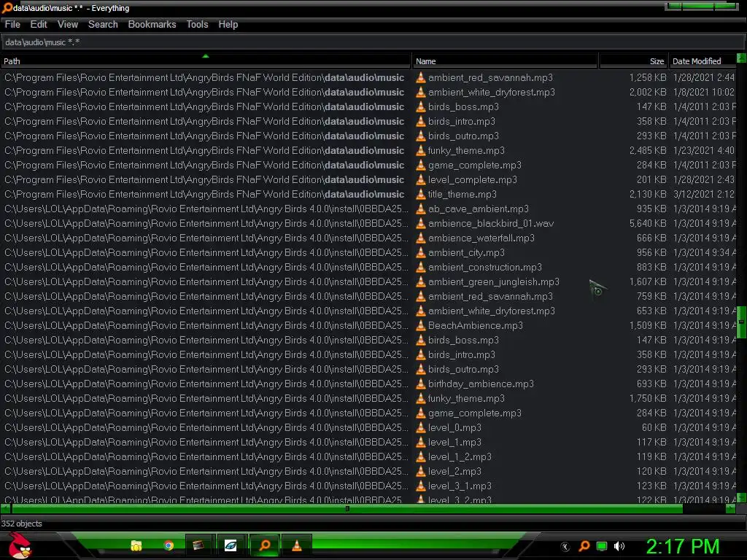Click VLC icon beside ambient_construction.mp3
The width and height of the screenshot is (747, 560).
click(421, 267)
